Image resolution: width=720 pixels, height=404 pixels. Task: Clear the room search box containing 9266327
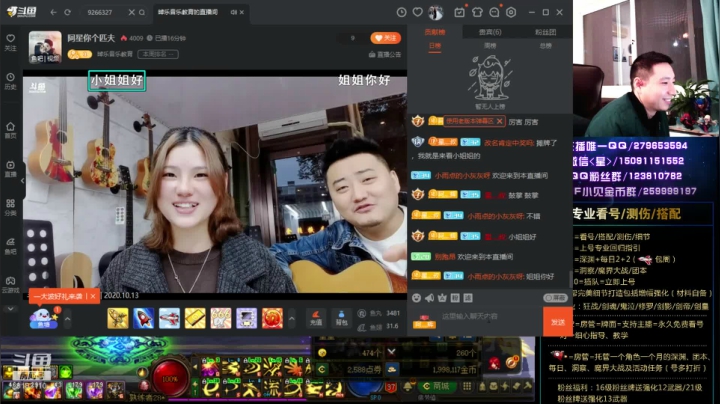(x=131, y=12)
